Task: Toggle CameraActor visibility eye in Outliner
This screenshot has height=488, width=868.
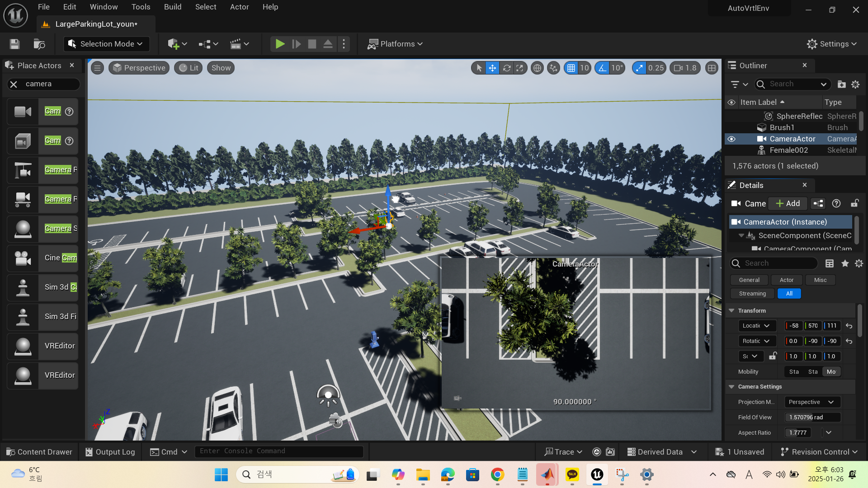Action: (731, 139)
